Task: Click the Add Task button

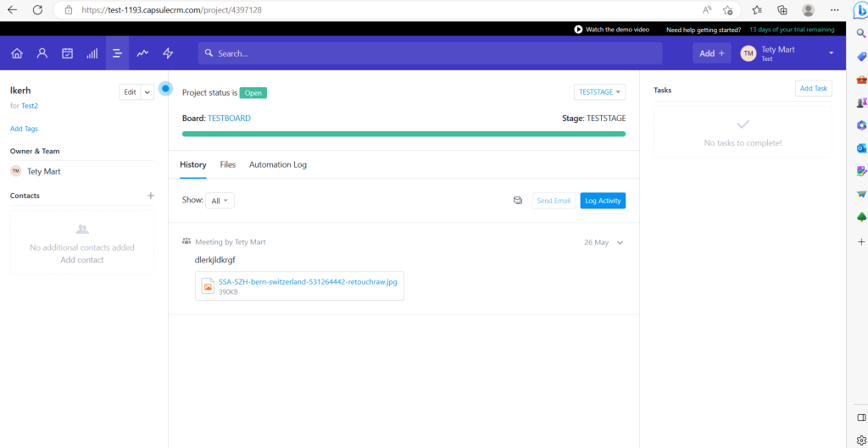Action: [x=813, y=88]
